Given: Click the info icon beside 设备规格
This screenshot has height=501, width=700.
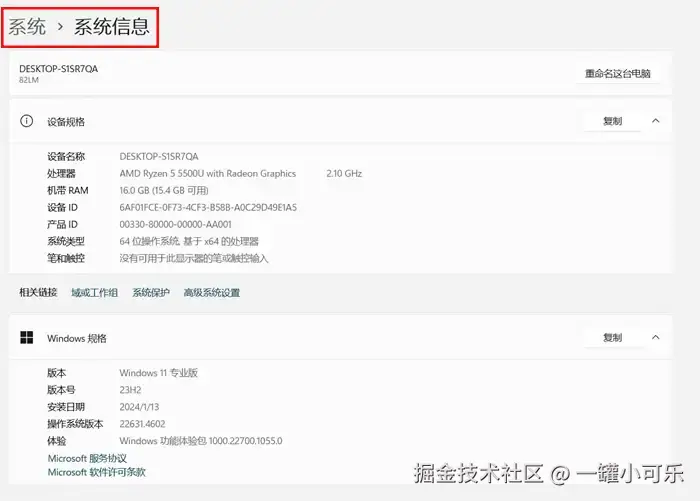Looking at the screenshot, I should (26, 121).
